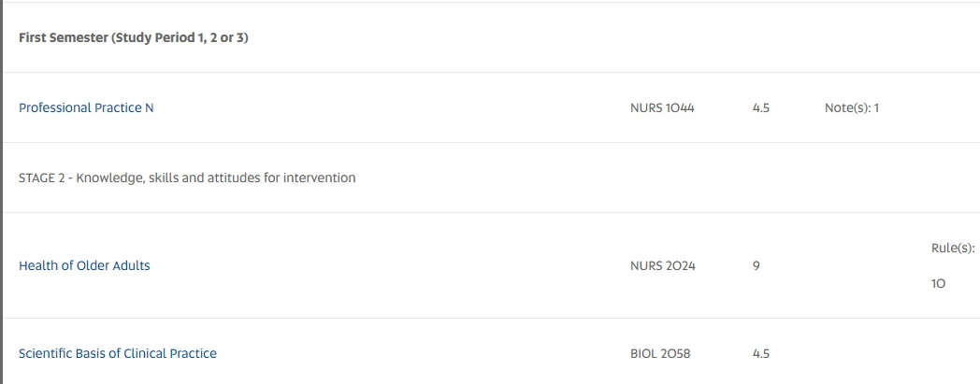
Task: Click the Rule(s): label
Action: click(x=953, y=249)
